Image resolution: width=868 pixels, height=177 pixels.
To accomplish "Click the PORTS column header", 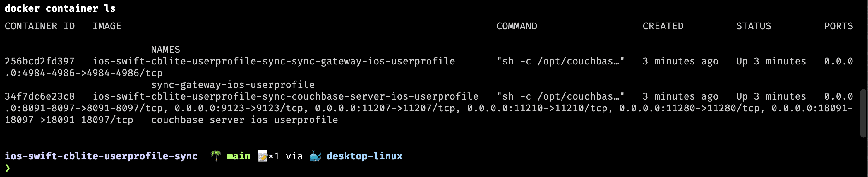I will pyautogui.click(x=838, y=26).
